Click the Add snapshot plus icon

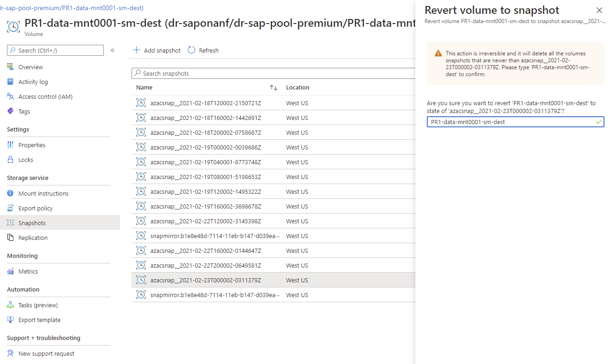pyautogui.click(x=137, y=50)
